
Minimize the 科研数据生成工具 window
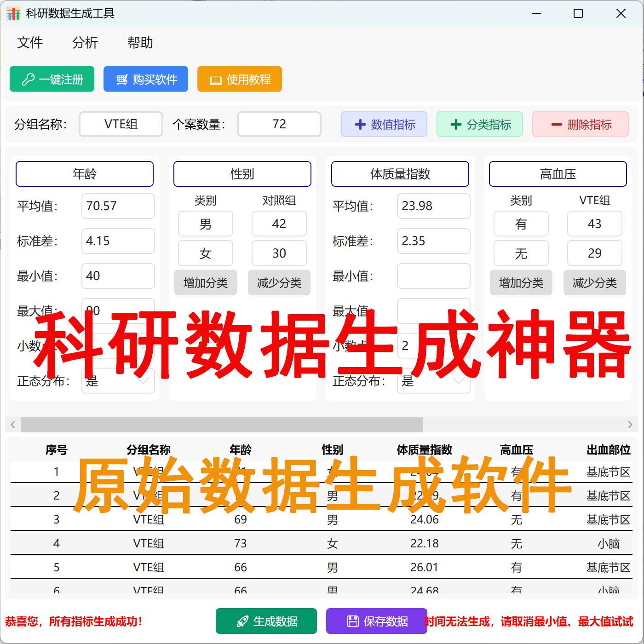[536, 13]
